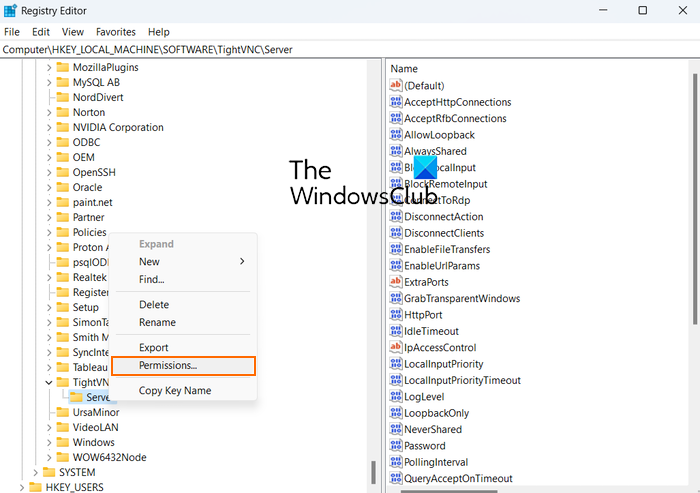The height and width of the screenshot is (493, 700).
Task: Click the NVIDIA Corporation folder icon
Action: [x=63, y=127]
